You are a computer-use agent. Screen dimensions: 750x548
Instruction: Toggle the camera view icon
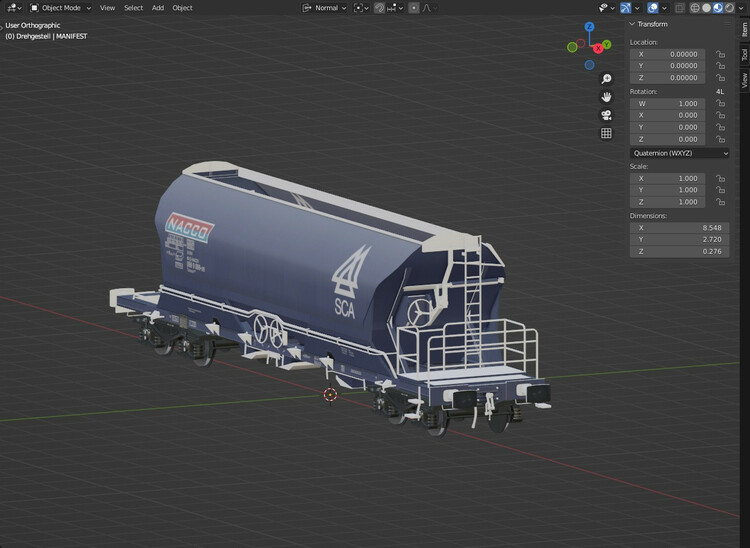click(606, 115)
